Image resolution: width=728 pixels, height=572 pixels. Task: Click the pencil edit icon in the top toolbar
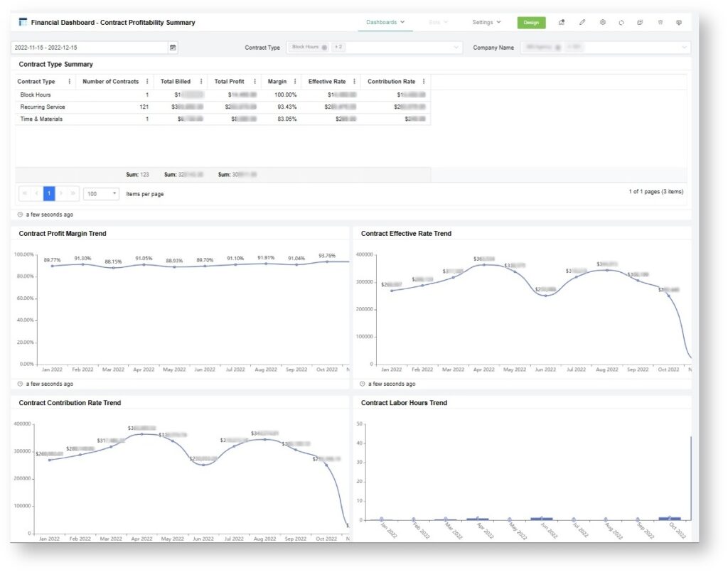[582, 22]
